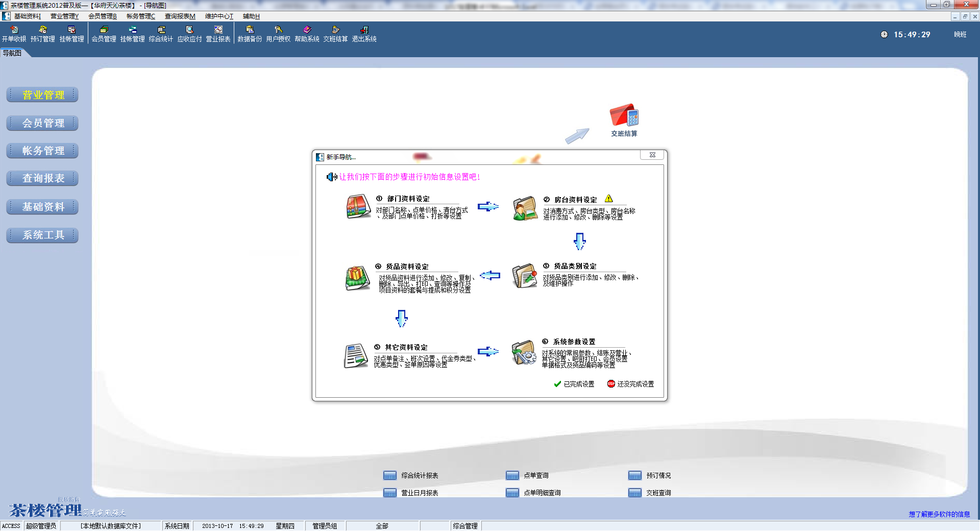Click the 其它资料设定 document icon
Screen dimensions: 980x531
tap(356, 356)
